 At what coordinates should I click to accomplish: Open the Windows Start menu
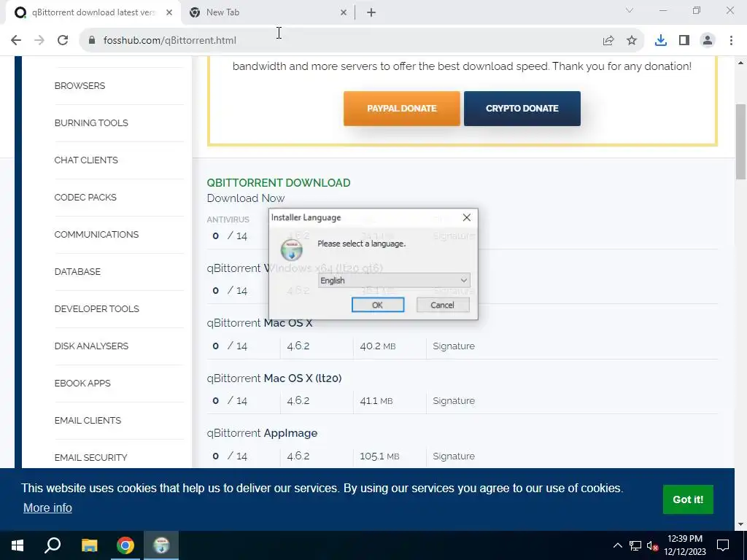[18, 545]
